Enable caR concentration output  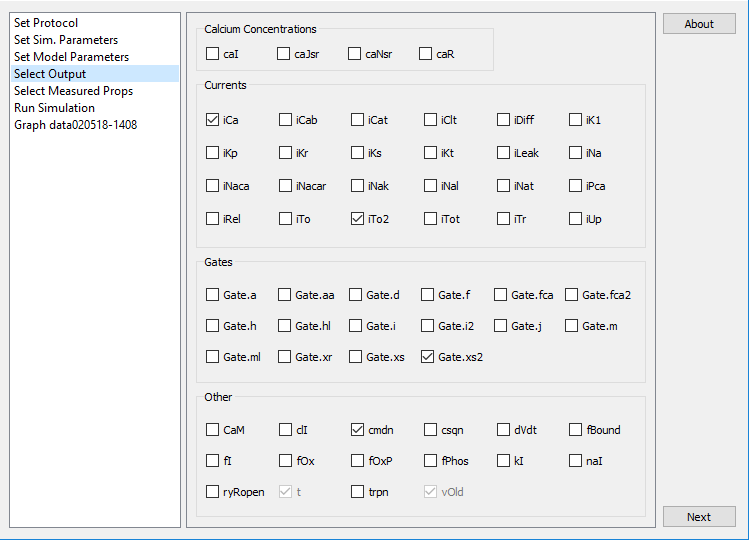(425, 54)
